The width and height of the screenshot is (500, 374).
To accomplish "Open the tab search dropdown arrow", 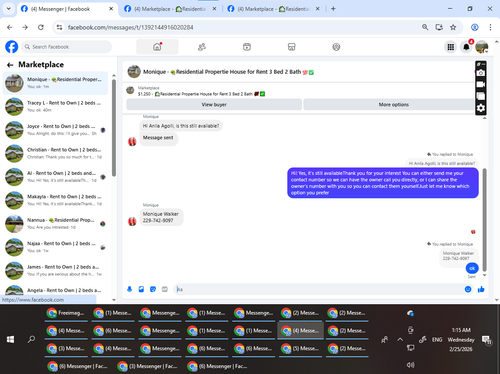I will click(9, 9).
